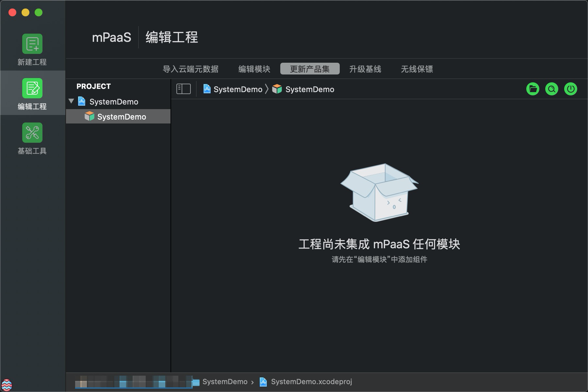This screenshot has height=392, width=588.
Task: Open the 升级基线 tab
Action: [x=365, y=69]
